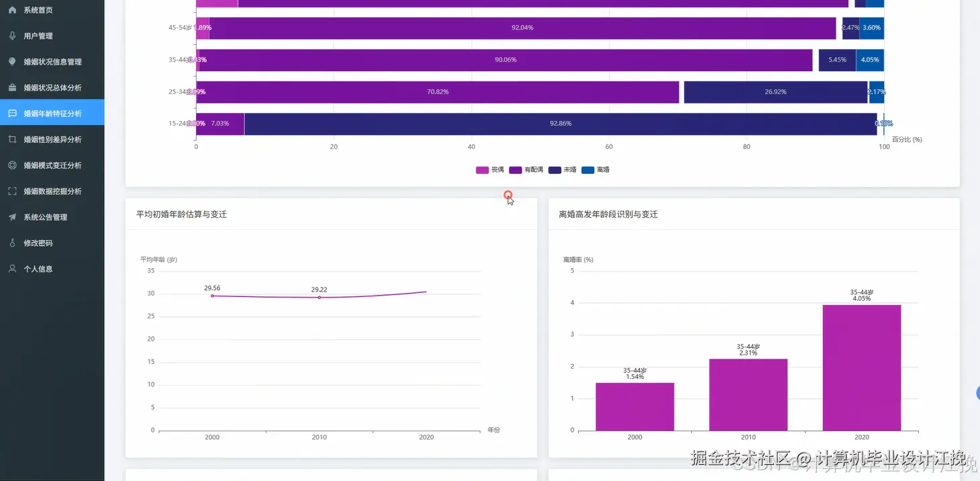Viewport: 980px width, 481px height.
Task: Click the 2010 bar labeled 2.31%
Action: pyautogui.click(x=748, y=394)
